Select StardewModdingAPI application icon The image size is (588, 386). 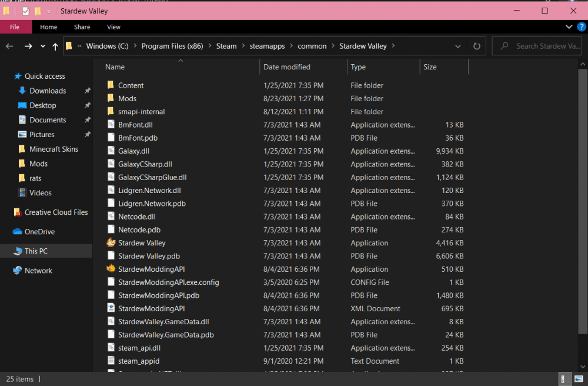click(111, 268)
